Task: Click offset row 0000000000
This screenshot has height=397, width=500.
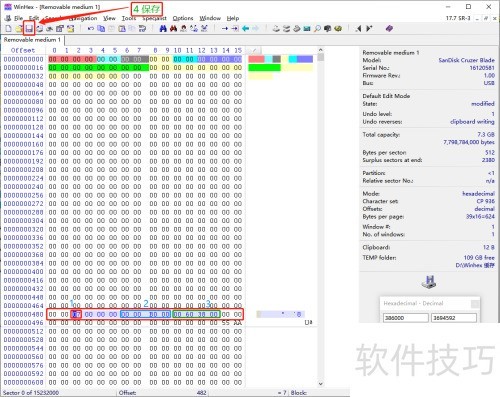Action: click(x=23, y=59)
